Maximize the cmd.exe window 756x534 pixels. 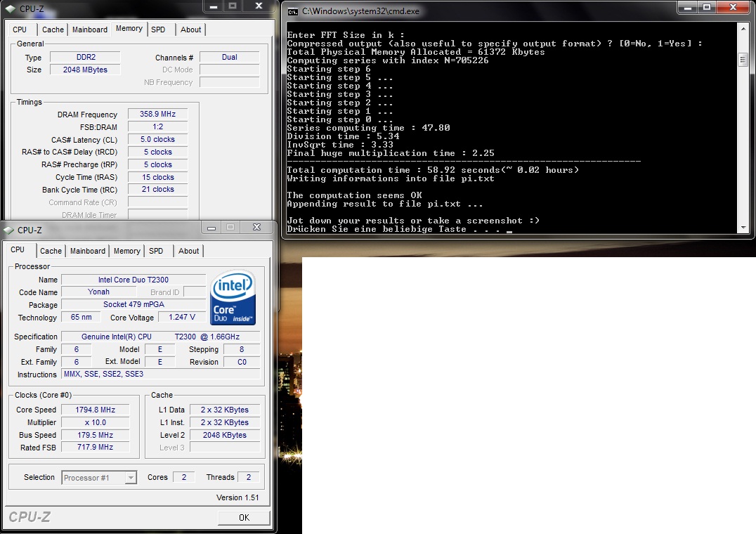(707, 7)
